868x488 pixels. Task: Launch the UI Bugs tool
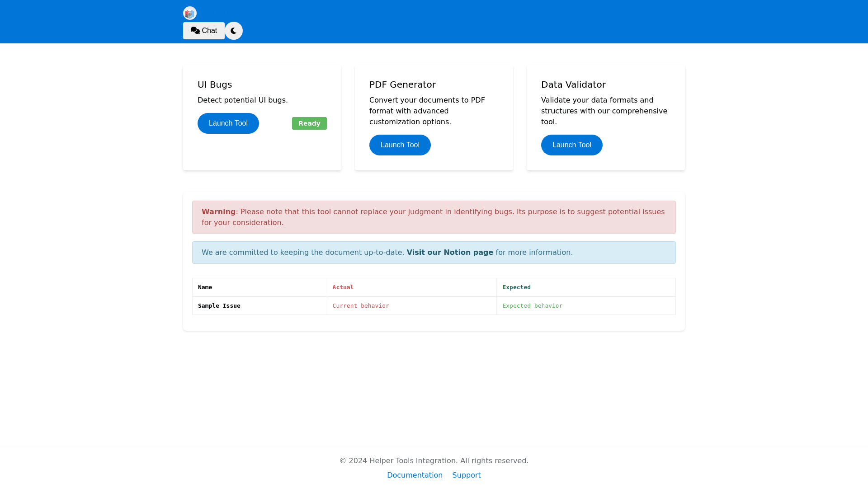pyautogui.click(x=228, y=123)
